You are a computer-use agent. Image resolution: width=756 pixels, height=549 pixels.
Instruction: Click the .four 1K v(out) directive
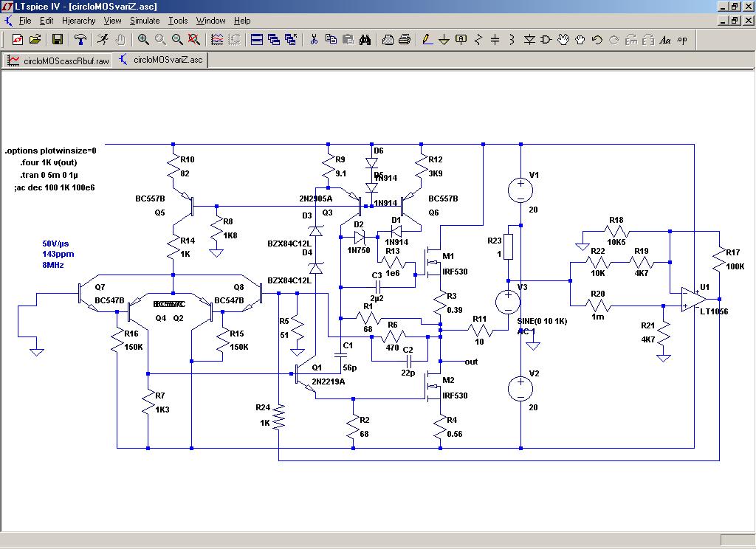(49, 162)
